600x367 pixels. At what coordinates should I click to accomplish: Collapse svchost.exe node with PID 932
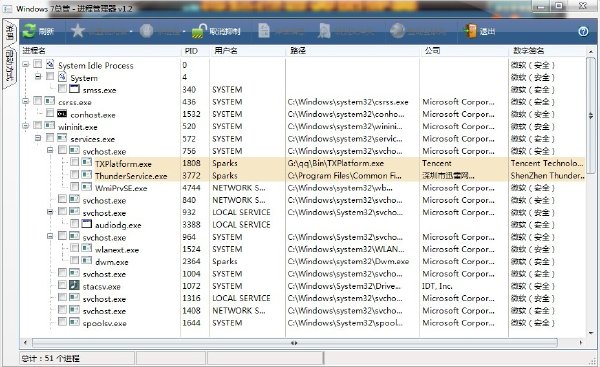pyautogui.click(x=50, y=211)
